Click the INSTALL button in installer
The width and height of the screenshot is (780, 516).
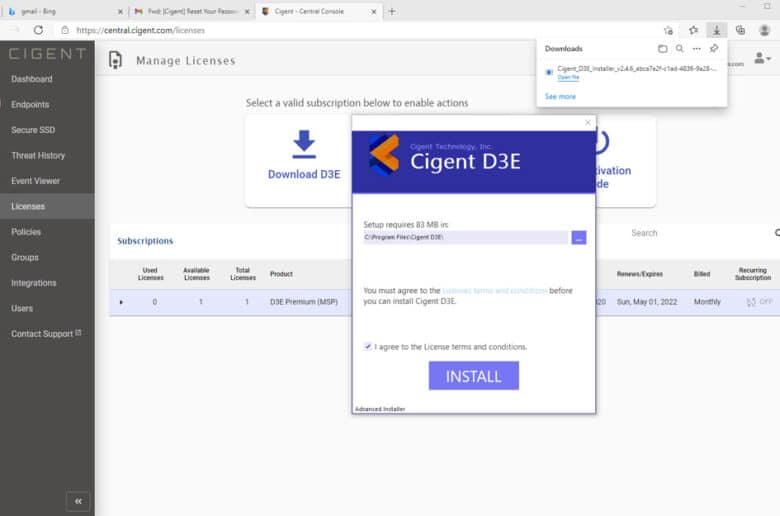(x=474, y=376)
